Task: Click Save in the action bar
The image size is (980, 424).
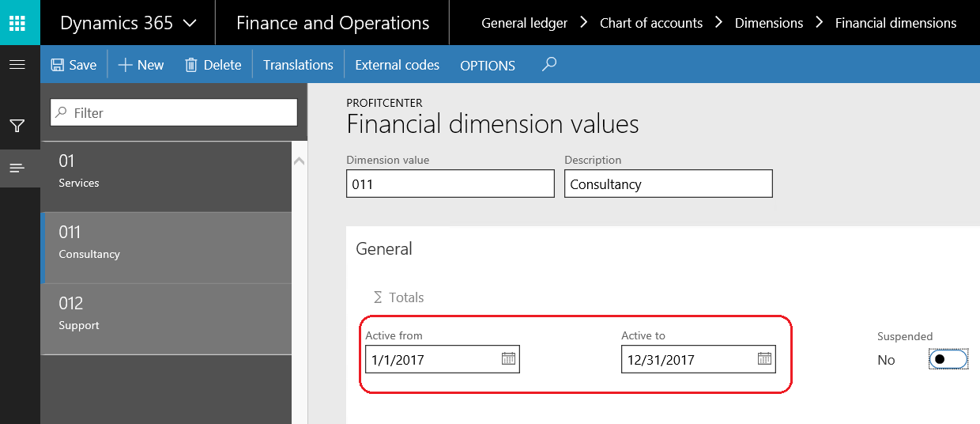Action: (73, 65)
